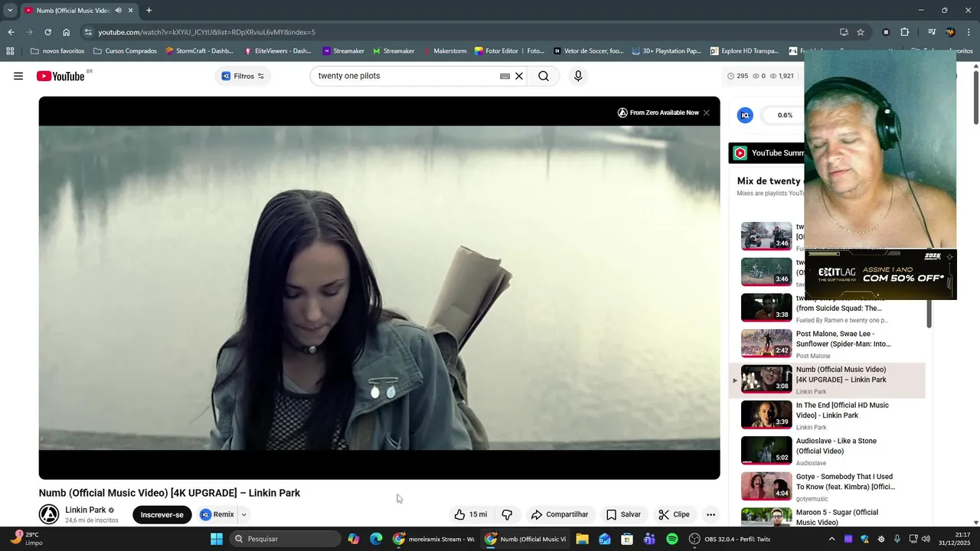Start voice search with the microphone icon
Image resolution: width=980 pixels, height=551 pixels.
pos(578,76)
